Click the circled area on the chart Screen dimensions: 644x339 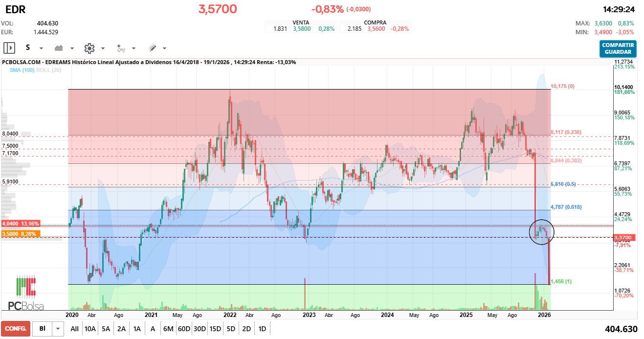[x=542, y=232]
